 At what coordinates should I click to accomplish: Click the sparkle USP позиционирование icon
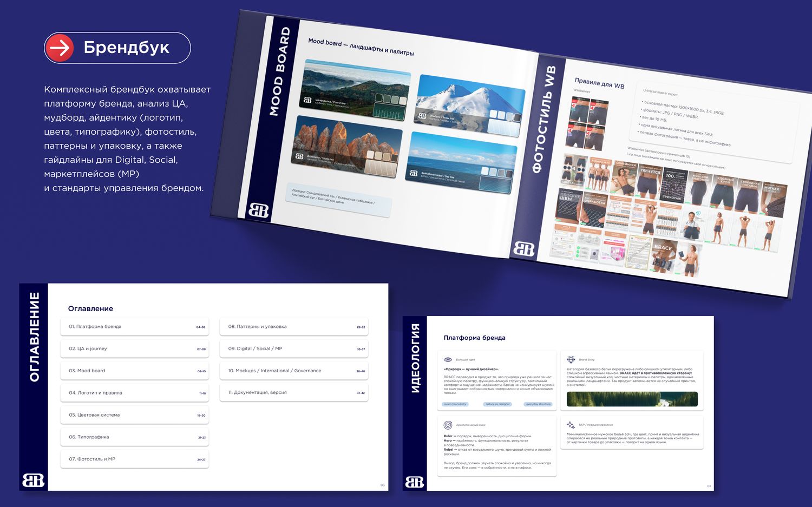click(571, 425)
